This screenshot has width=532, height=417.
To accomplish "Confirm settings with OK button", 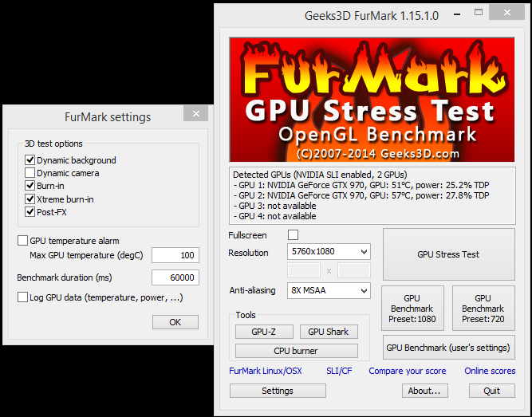I will 175,322.
